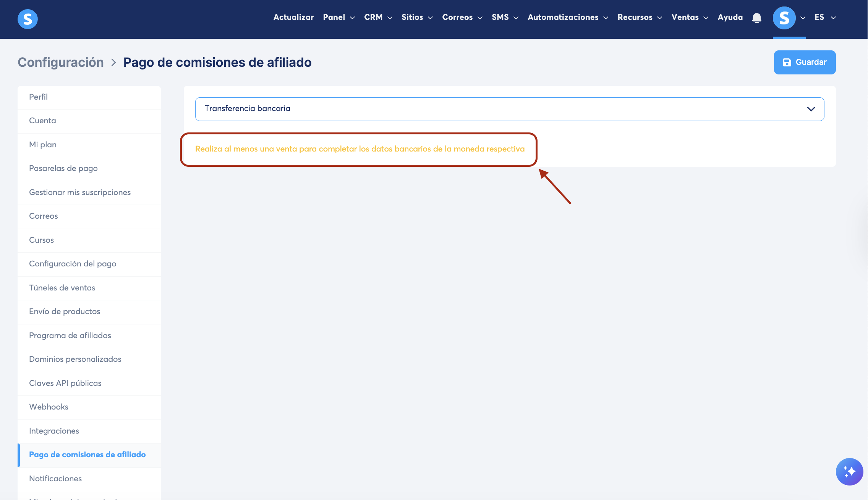868x500 pixels.
Task: Open the Ventas menu in navbar
Action: click(x=690, y=17)
